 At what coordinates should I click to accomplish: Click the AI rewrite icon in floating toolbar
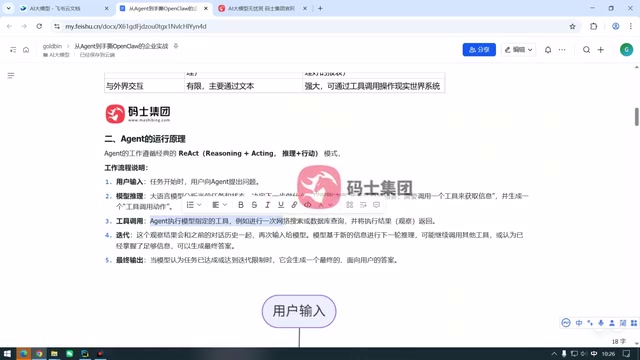(363, 205)
